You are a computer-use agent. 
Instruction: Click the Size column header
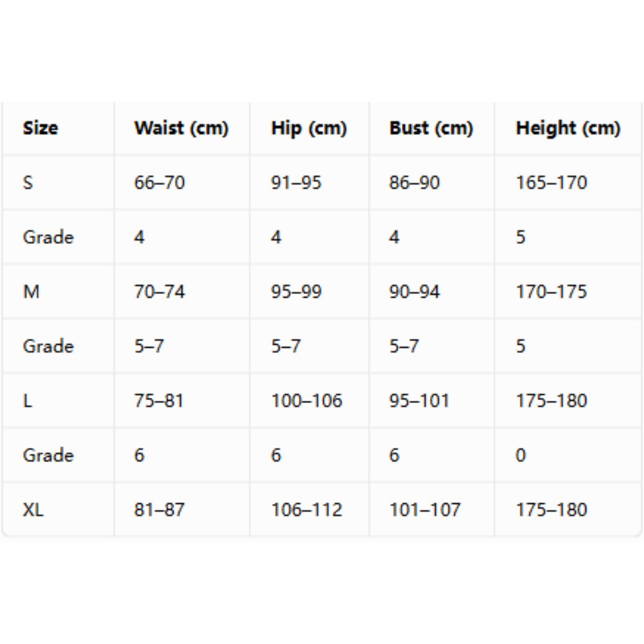41,128
